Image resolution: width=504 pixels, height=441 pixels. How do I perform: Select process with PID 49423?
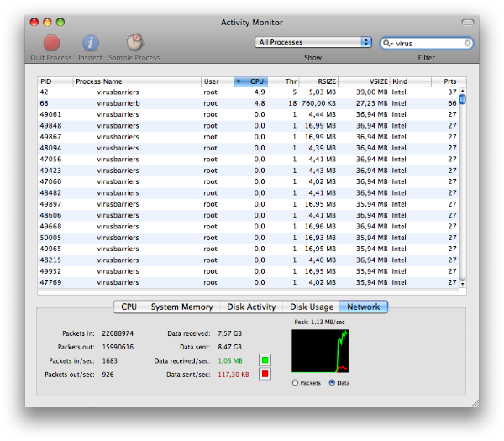(248, 171)
